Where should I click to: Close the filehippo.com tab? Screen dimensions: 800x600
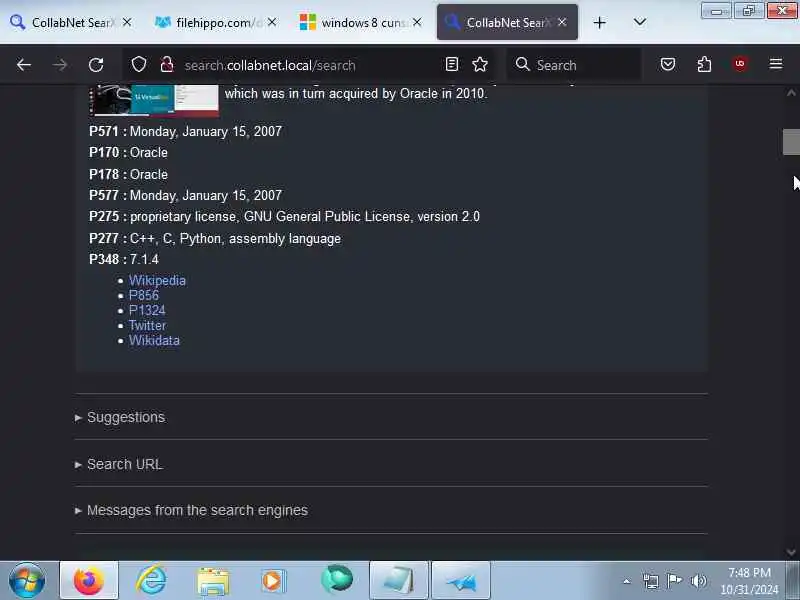tap(272, 22)
